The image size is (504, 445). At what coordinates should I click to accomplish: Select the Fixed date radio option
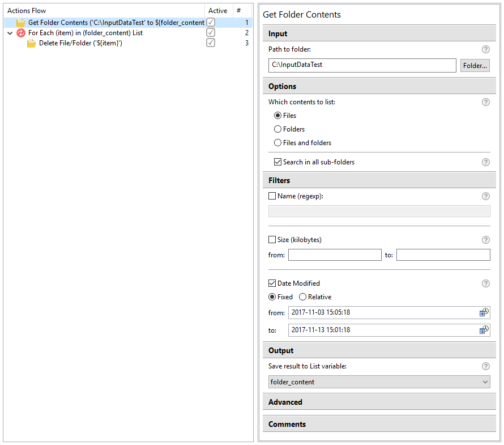click(272, 297)
